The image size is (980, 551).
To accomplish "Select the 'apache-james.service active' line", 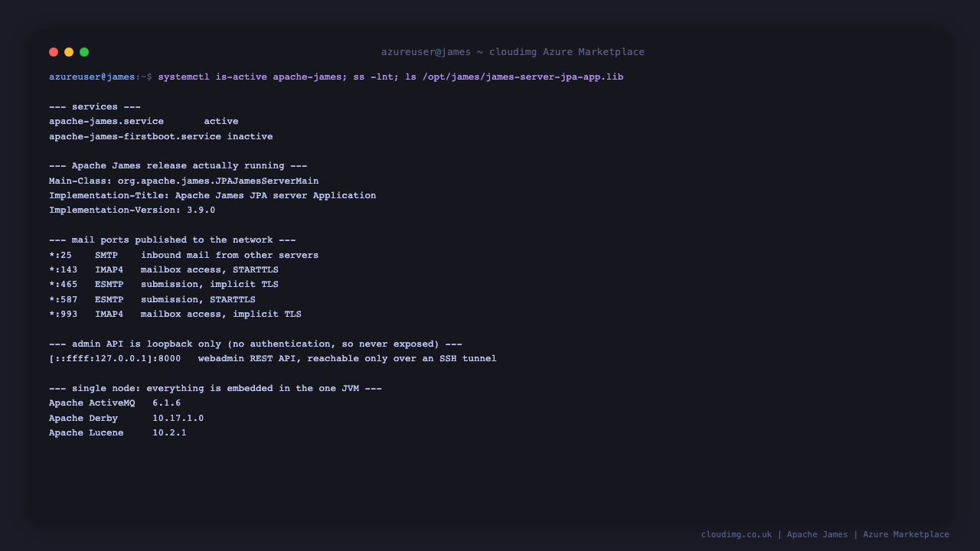I will click(144, 122).
